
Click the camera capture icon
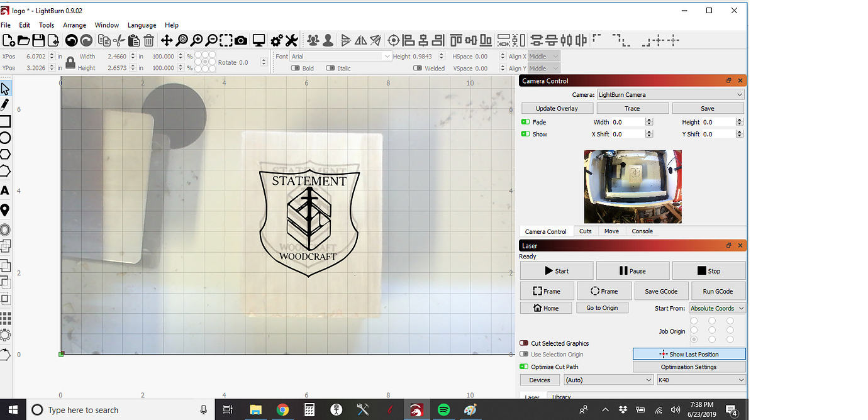241,41
